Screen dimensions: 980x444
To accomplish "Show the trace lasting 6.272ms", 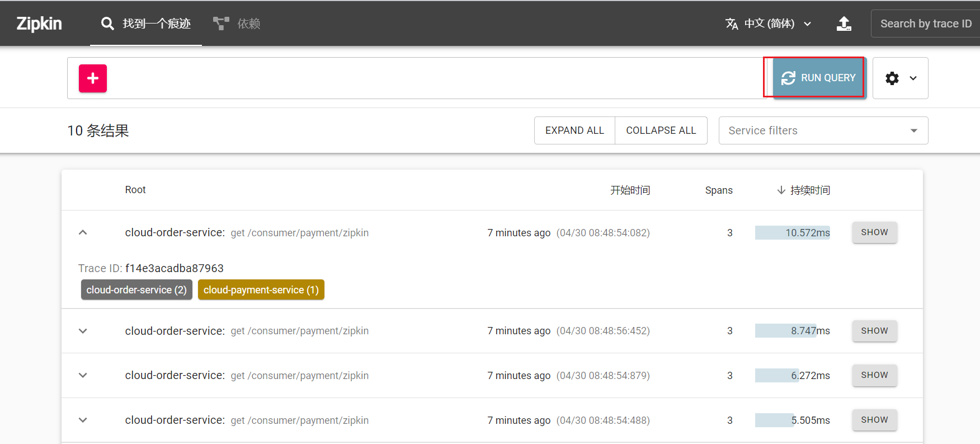I will 875,375.
